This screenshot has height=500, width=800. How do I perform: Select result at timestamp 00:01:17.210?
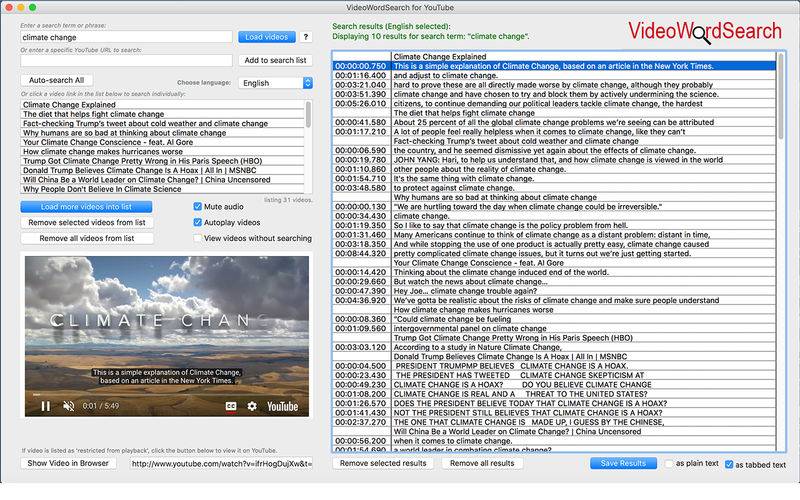[555, 132]
